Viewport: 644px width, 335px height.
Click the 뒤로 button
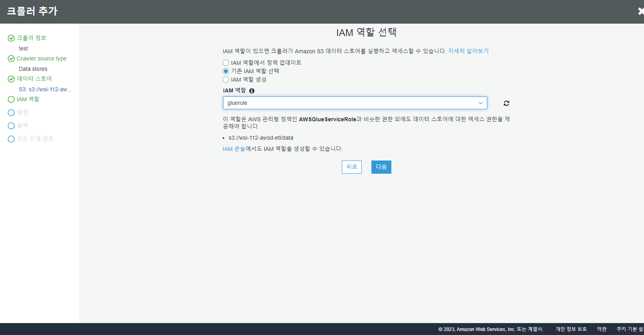point(352,167)
